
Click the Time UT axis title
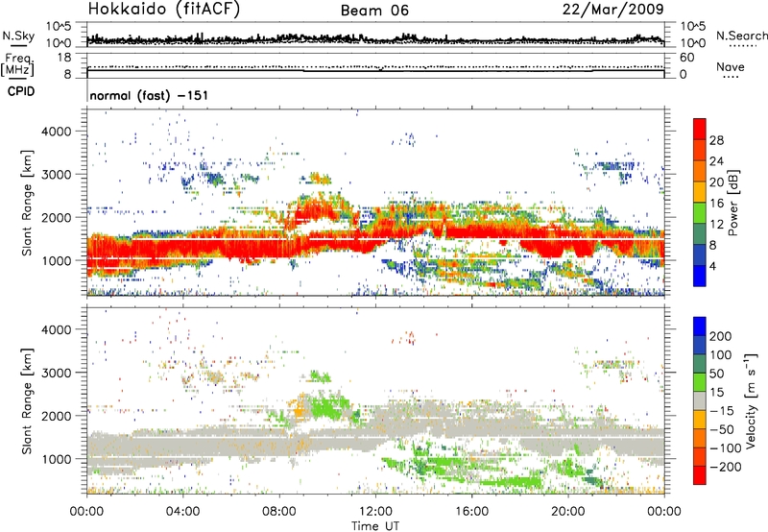pyautogui.click(x=375, y=526)
